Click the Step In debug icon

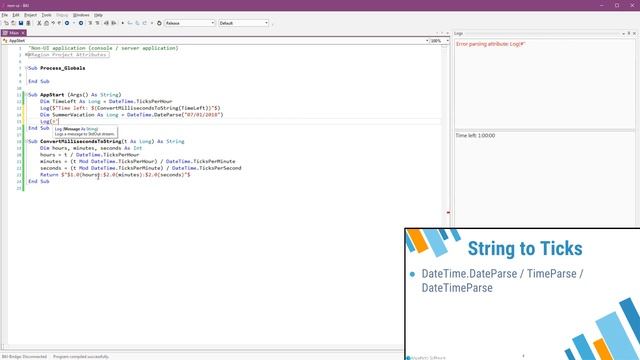tap(130, 23)
